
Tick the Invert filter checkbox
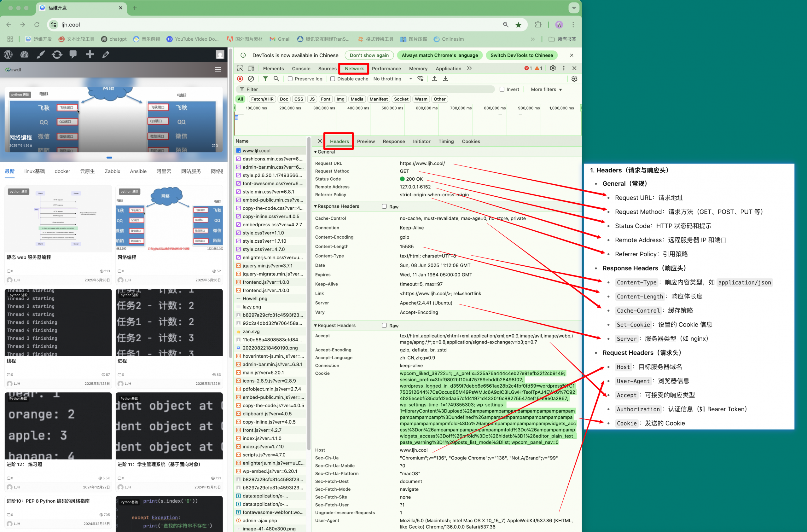click(502, 89)
